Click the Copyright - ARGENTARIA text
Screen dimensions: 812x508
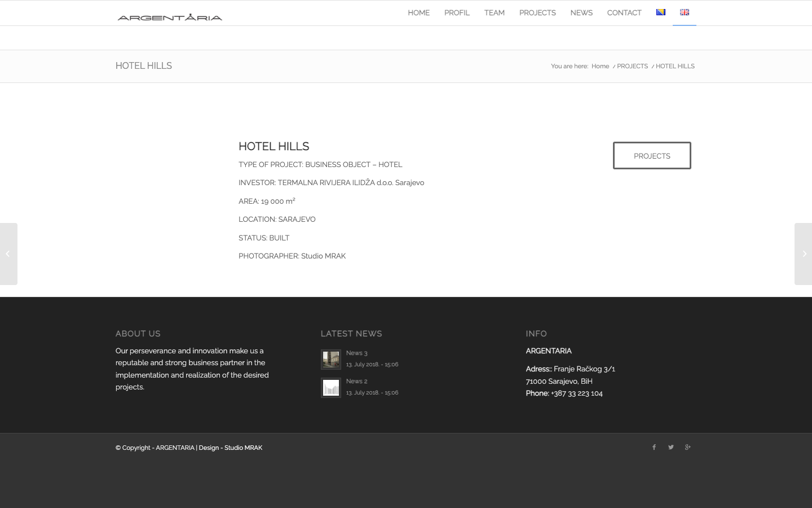click(155, 448)
